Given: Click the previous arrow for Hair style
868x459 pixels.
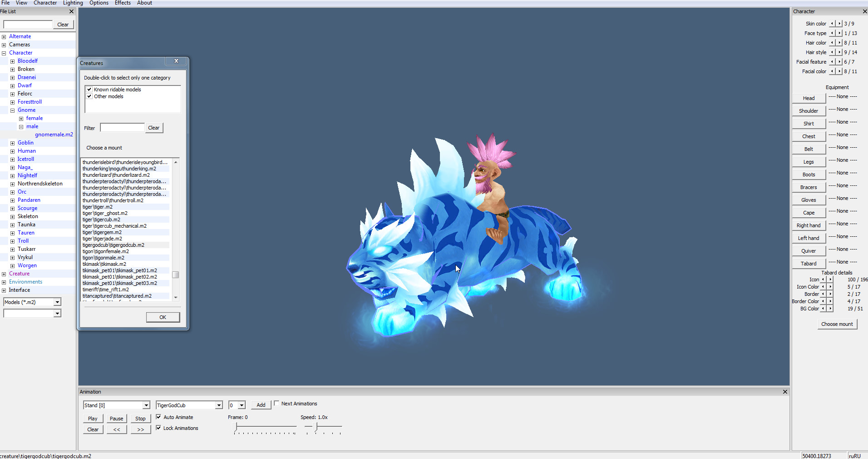Looking at the screenshot, I should tap(832, 52).
